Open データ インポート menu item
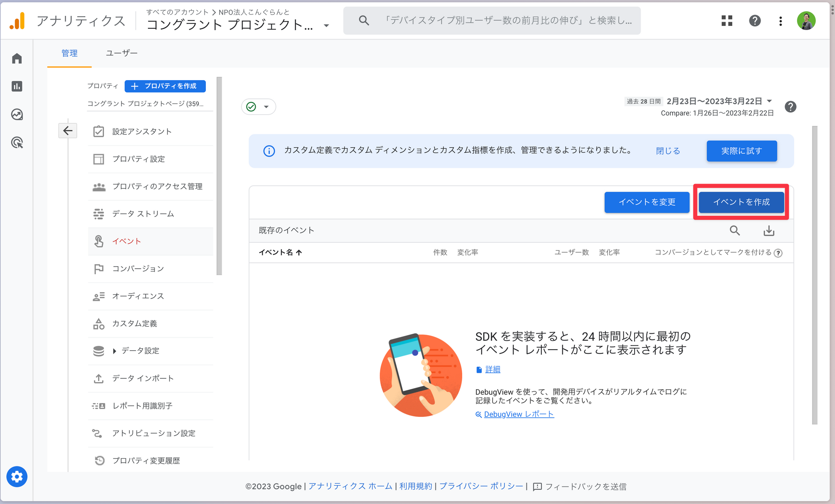 click(x=150, y=378)
